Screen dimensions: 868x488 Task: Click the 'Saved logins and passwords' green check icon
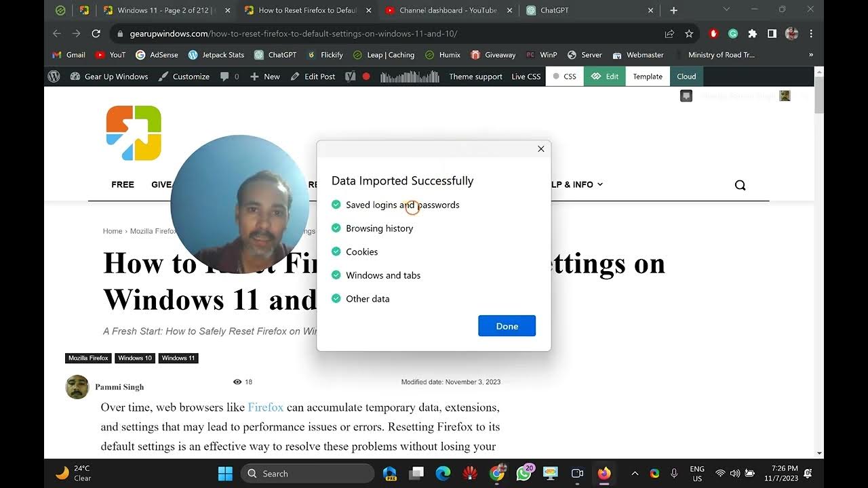336,205
